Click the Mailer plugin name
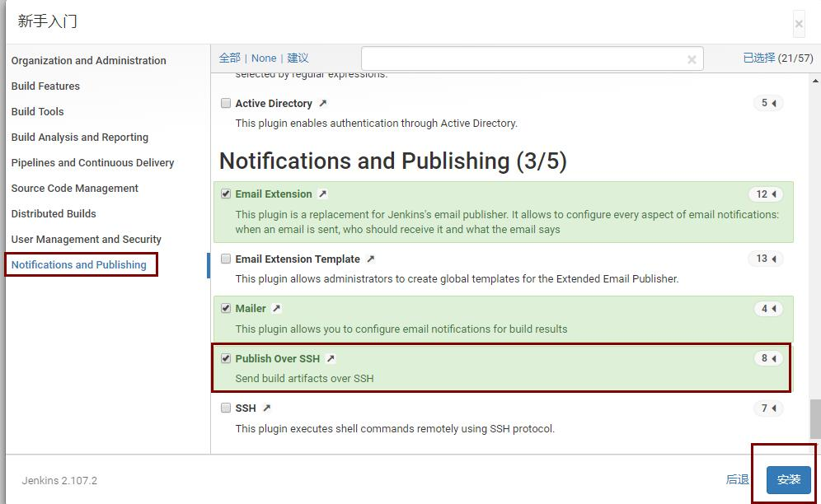The height and width of the screenshot is (504, 821). click(251, 308)
